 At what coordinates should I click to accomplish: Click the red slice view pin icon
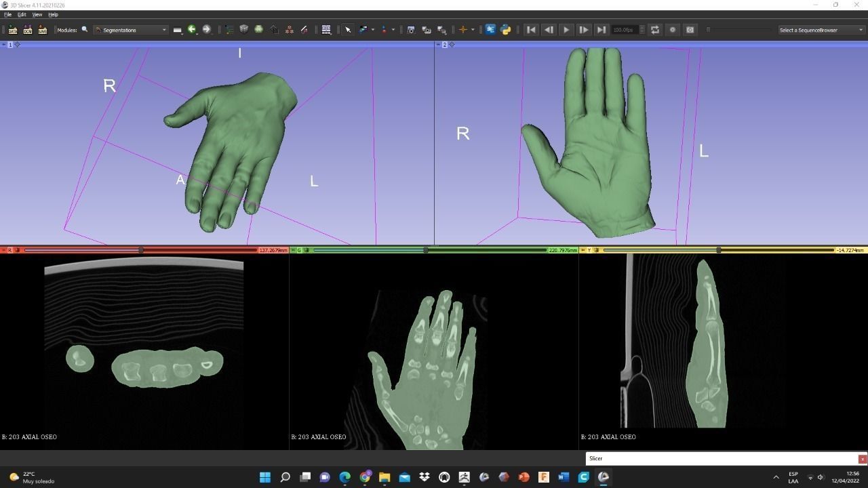click(x=3, y=250)
